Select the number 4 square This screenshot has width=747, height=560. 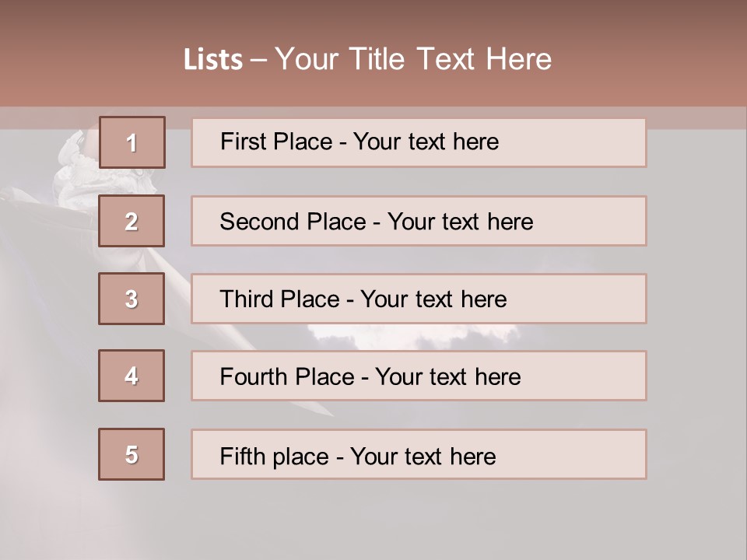pos(132,376)
